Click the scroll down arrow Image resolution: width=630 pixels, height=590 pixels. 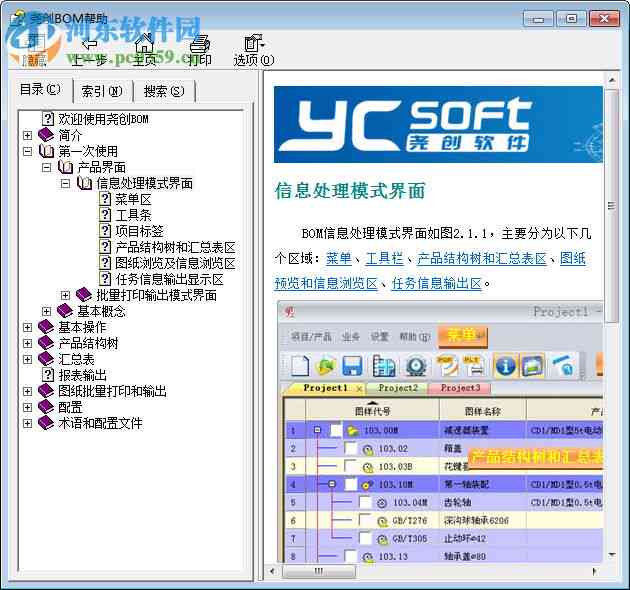(612, 555)
